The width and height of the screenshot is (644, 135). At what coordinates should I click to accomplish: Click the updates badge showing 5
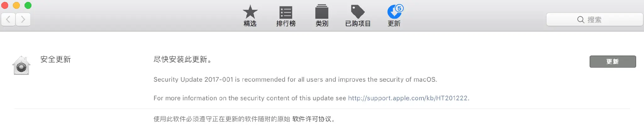click(x=399, y=9)
